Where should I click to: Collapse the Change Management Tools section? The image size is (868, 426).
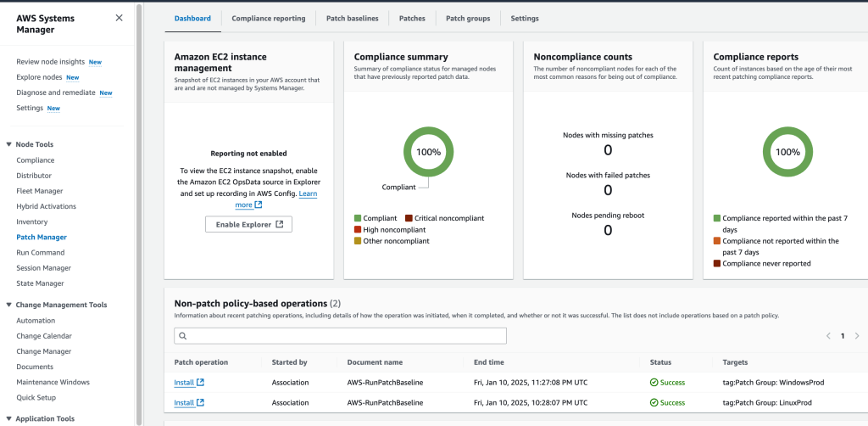8,305
